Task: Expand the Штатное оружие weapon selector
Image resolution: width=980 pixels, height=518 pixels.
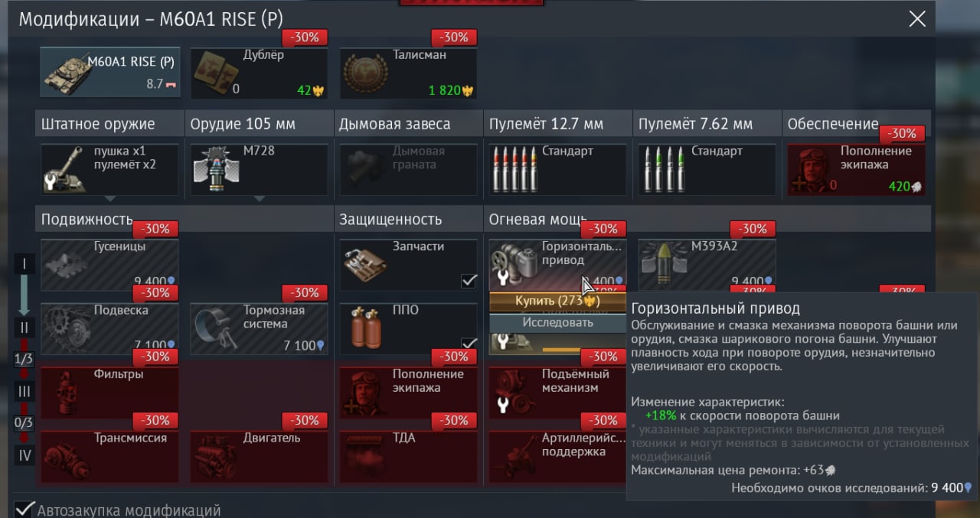Action: coord(109,169)
